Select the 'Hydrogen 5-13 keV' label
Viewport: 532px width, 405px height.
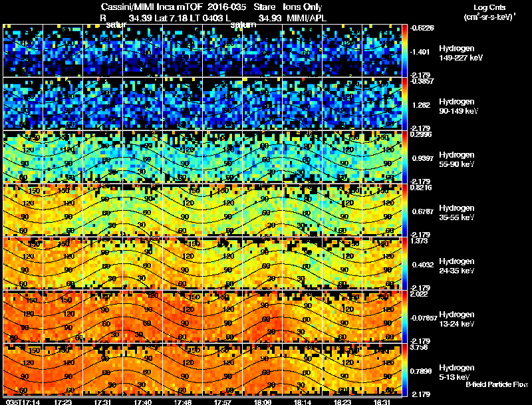click(457, 372)
